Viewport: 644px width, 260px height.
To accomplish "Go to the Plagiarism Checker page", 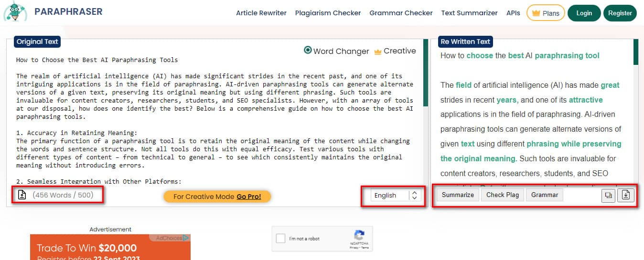I will (328, 13).
